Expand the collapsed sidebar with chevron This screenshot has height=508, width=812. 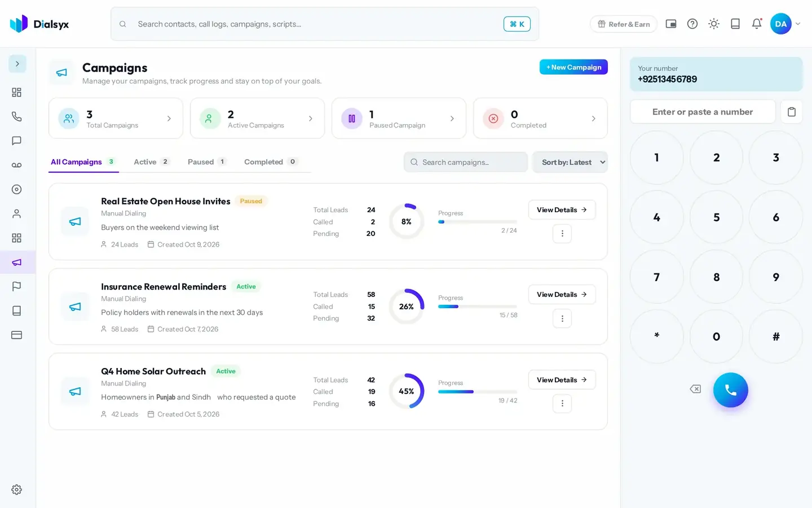(x=17, y=64)
